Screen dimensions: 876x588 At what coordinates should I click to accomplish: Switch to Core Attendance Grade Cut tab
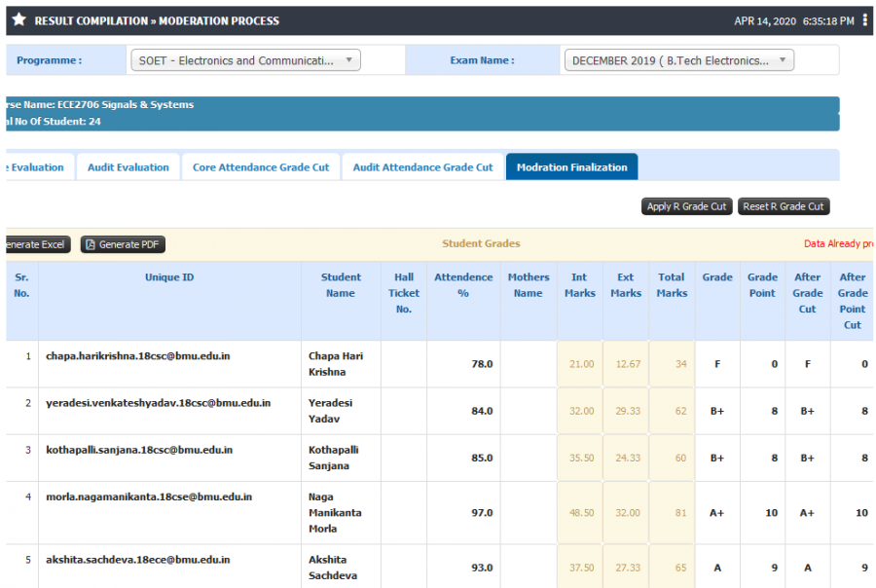(261, 167)
